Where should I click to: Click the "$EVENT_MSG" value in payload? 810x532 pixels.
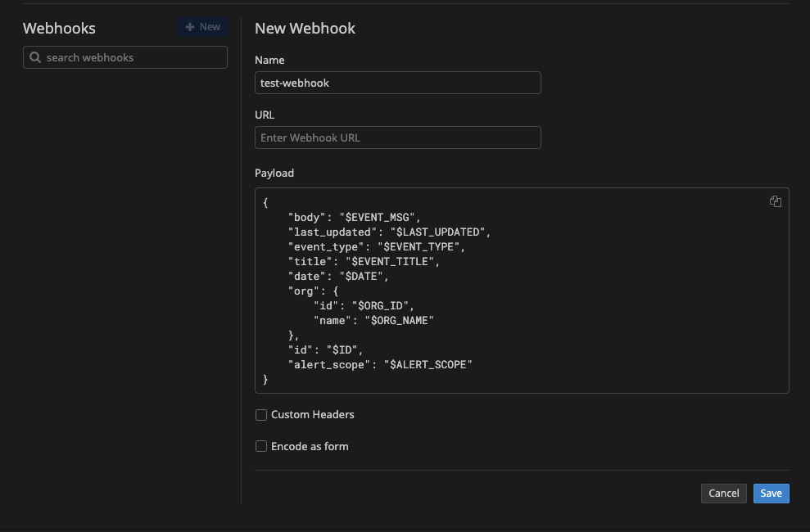[377, 217]
